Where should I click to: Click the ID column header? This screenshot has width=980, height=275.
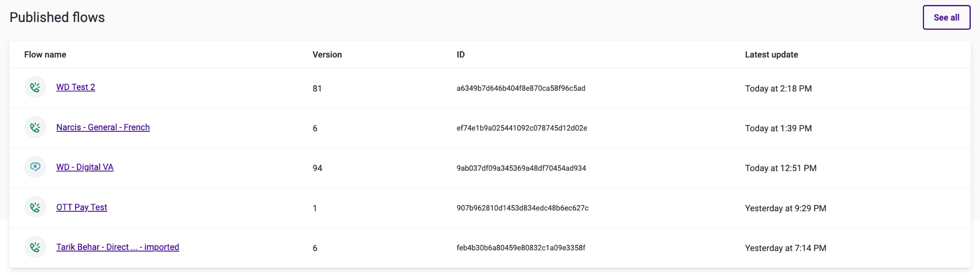460,55
